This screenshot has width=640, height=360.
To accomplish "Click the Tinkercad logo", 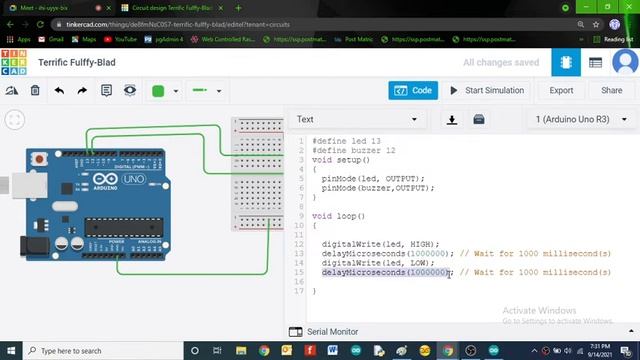I will pyautogui.click(x=14, y=62).
